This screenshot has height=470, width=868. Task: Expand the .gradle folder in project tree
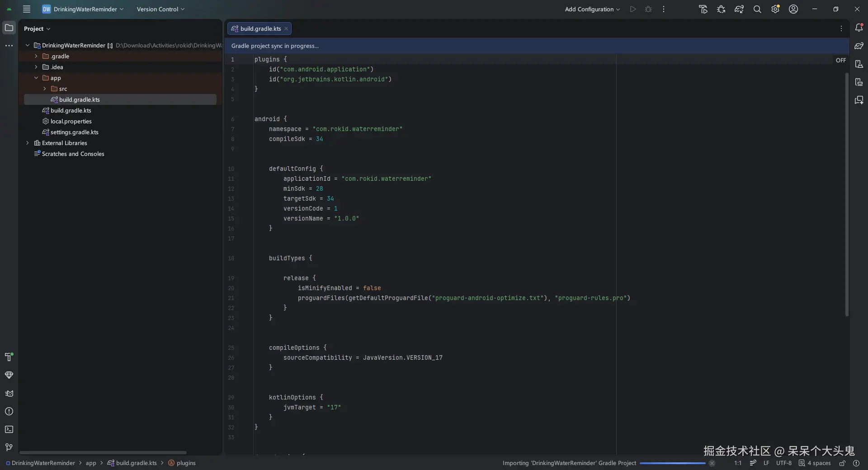36,56
